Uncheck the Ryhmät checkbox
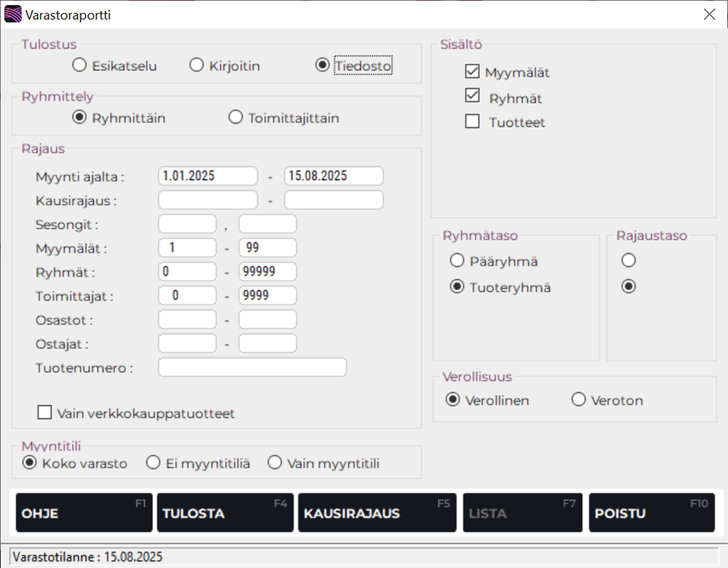 (472, 96)
